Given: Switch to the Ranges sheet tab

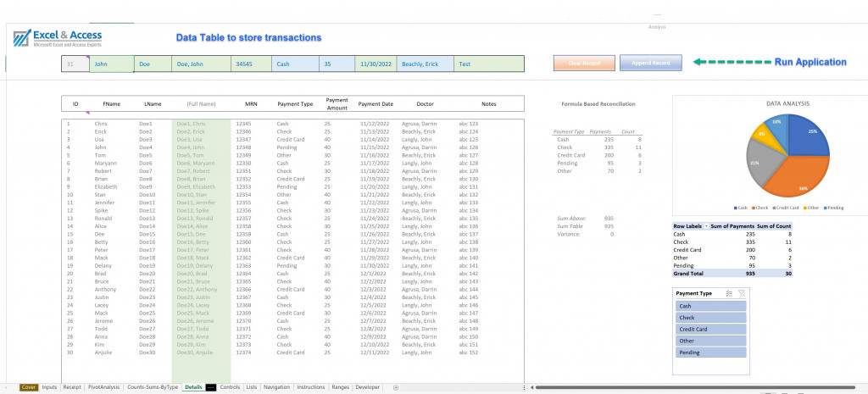Looking at the screenshot, I should tap(340, 387).
